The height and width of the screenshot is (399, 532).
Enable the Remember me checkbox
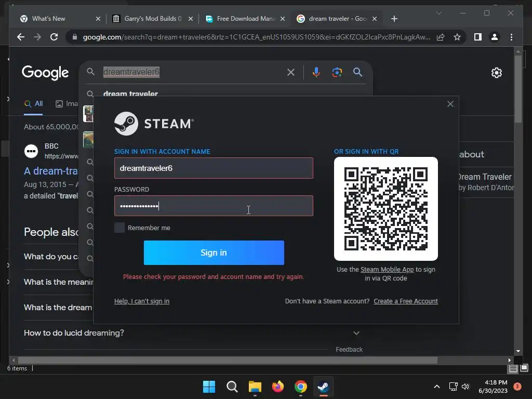pos(119,228)
